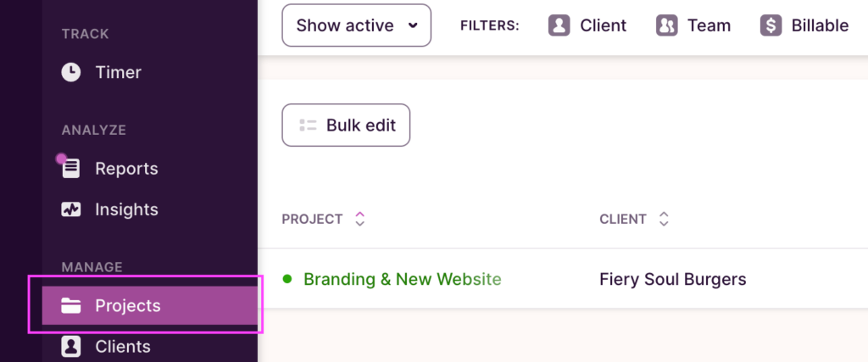Go to Insights in the sidebar
This screenshot has width=868, height=362.
(x=126, y=209)
